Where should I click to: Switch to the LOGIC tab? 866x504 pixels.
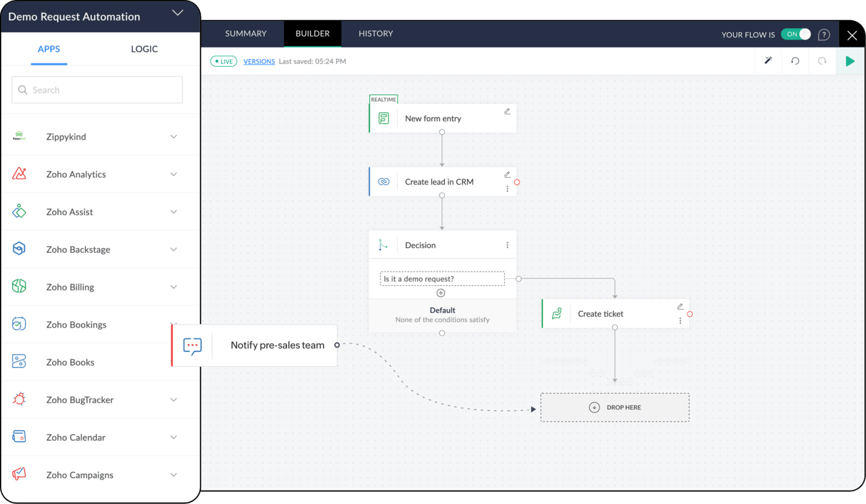tap(144, 49)
